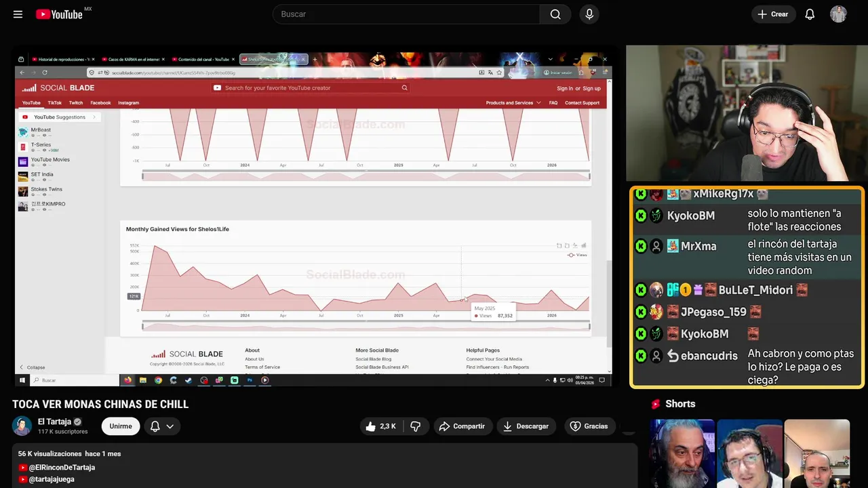Start voice search with microphone icon
The image size is (868, 488).
pyautogui.click(x=589, y=14)
